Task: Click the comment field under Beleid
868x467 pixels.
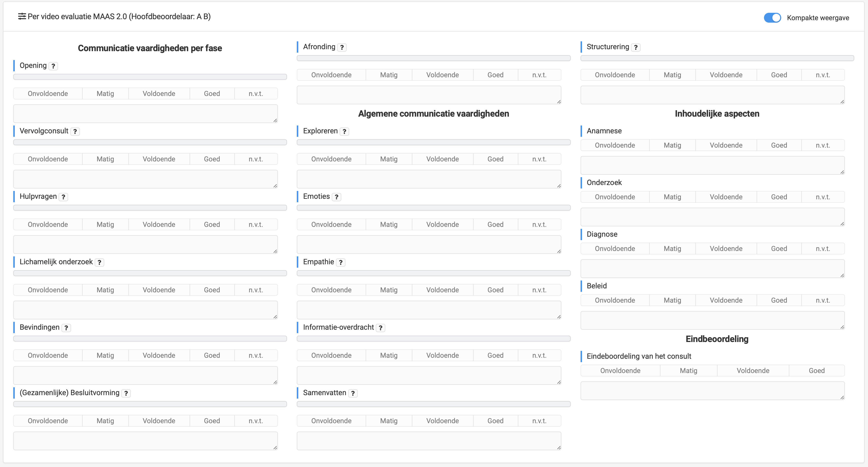Action: pos(712,320)
